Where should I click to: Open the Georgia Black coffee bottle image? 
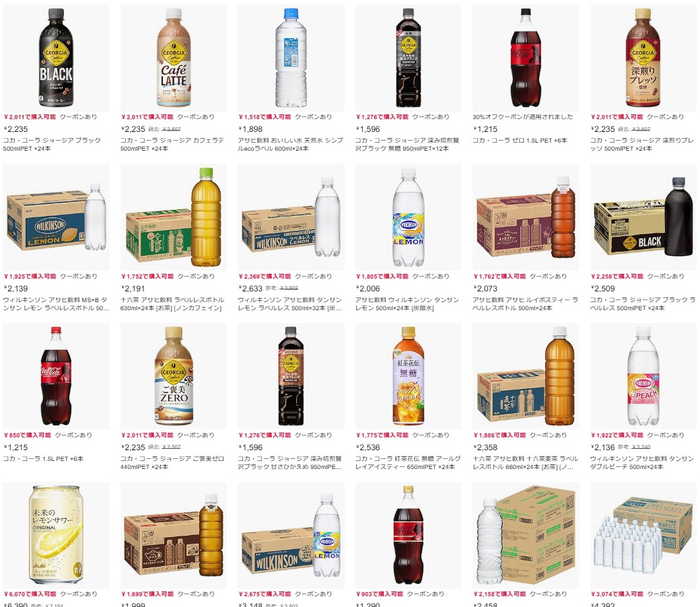point(57,58)
